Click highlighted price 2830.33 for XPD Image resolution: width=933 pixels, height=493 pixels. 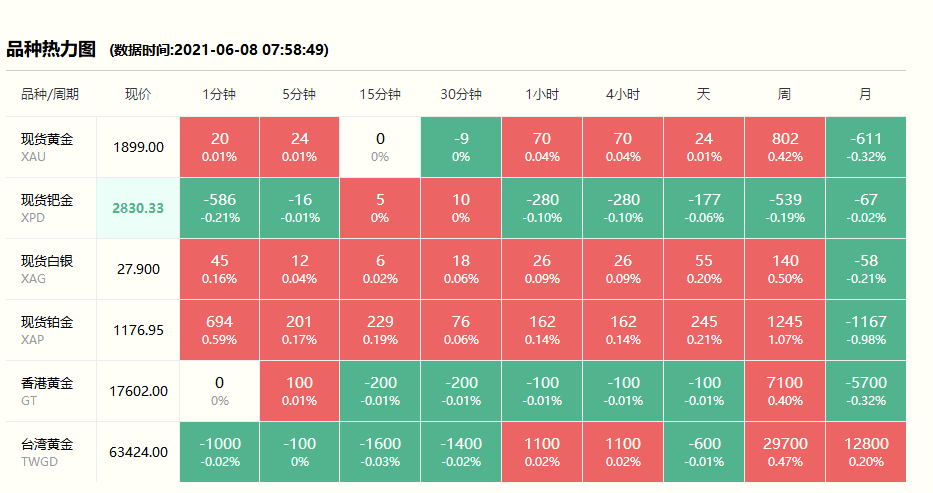click(x=138, y=208)
